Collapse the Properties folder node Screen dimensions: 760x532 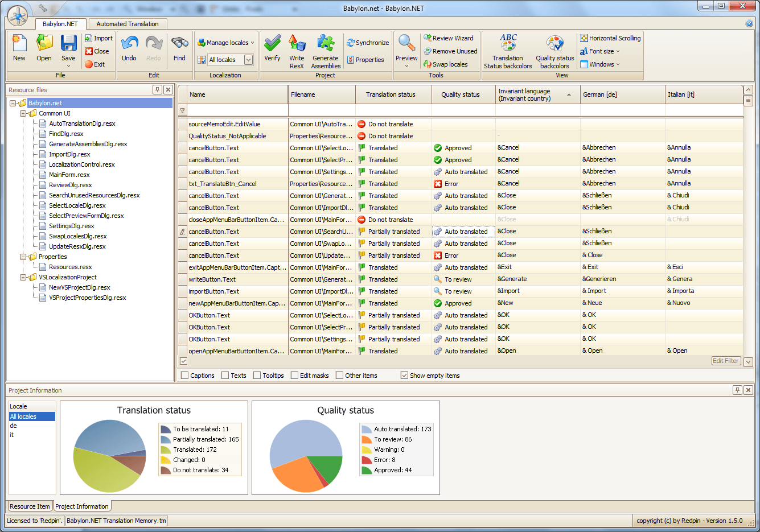click(x=23, y=257)
